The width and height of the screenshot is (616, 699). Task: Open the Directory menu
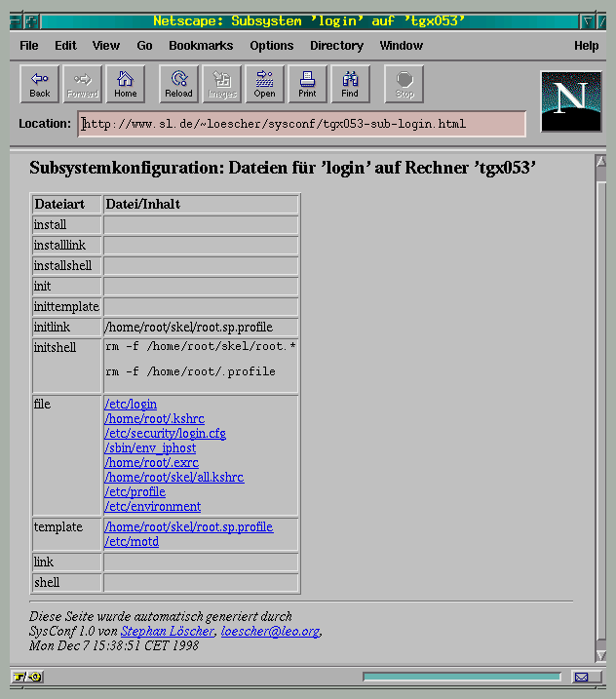[x=337, y=46]
